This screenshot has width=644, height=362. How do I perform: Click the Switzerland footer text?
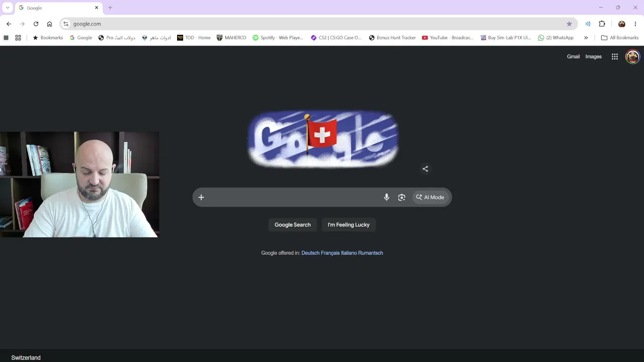(x=26, y=357)
